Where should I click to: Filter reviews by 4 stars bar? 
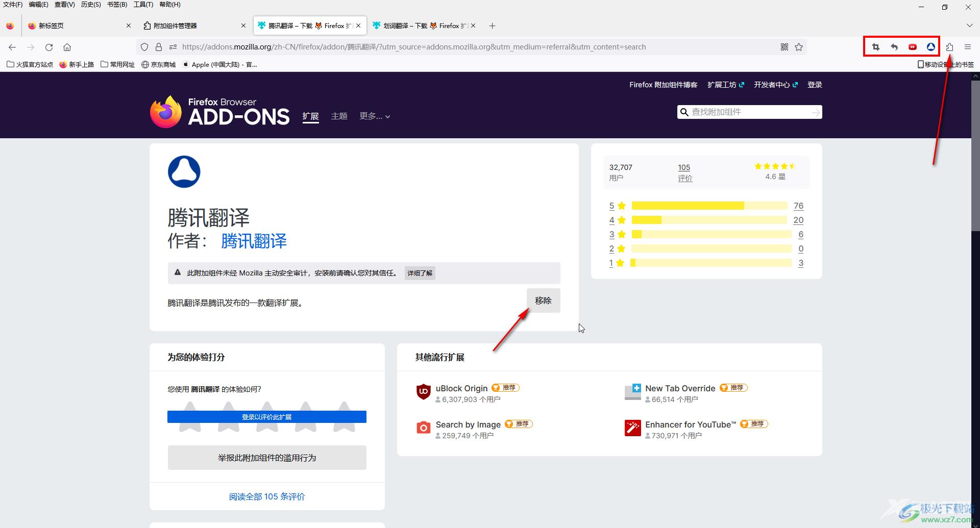pos(709,220)
